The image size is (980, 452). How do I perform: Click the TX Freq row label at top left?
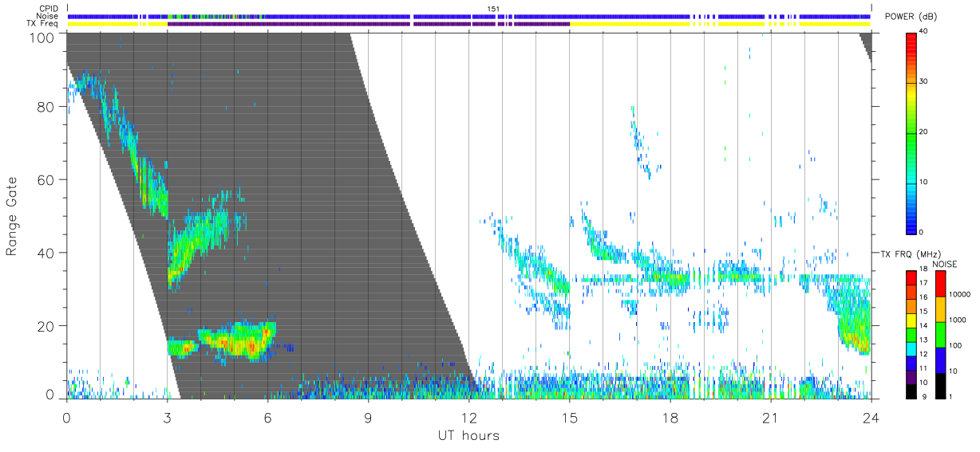[x=42, y=23]
